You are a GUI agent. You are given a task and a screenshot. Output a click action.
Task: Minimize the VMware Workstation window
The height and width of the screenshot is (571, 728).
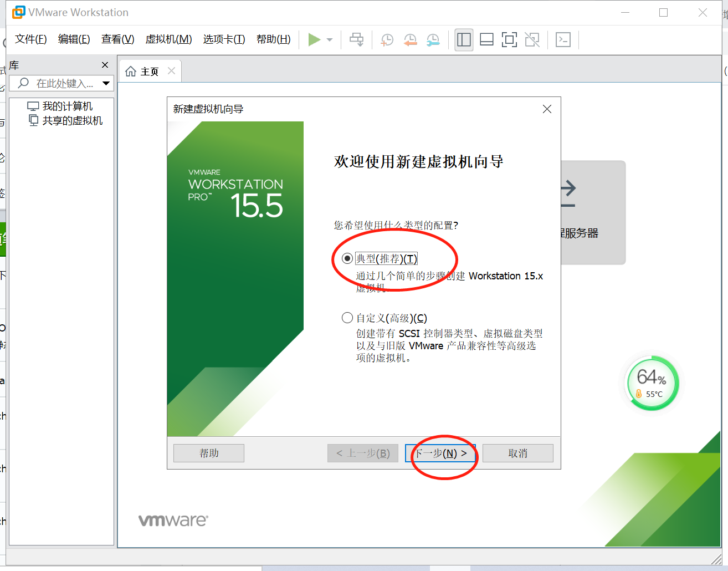coord(626,12)
